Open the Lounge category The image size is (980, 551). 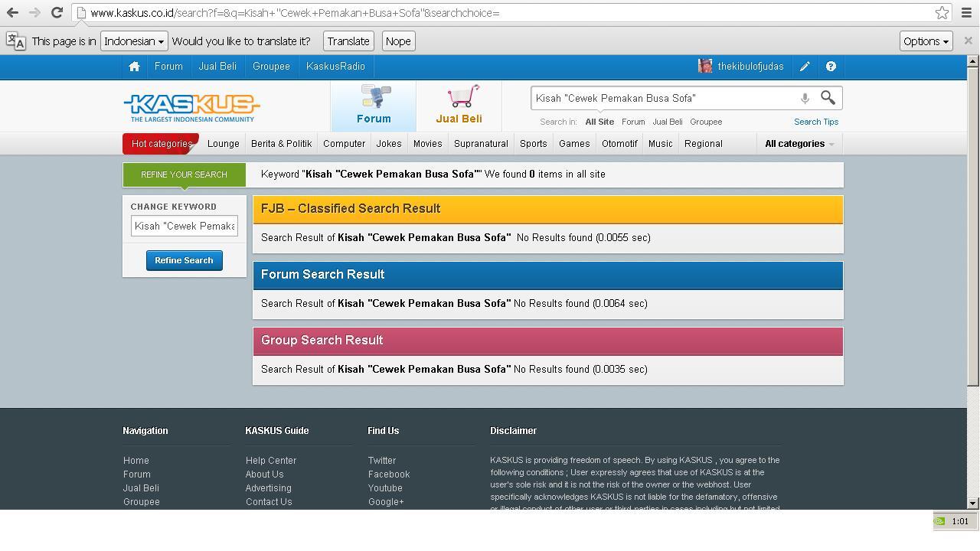click(x=224, y=144)
